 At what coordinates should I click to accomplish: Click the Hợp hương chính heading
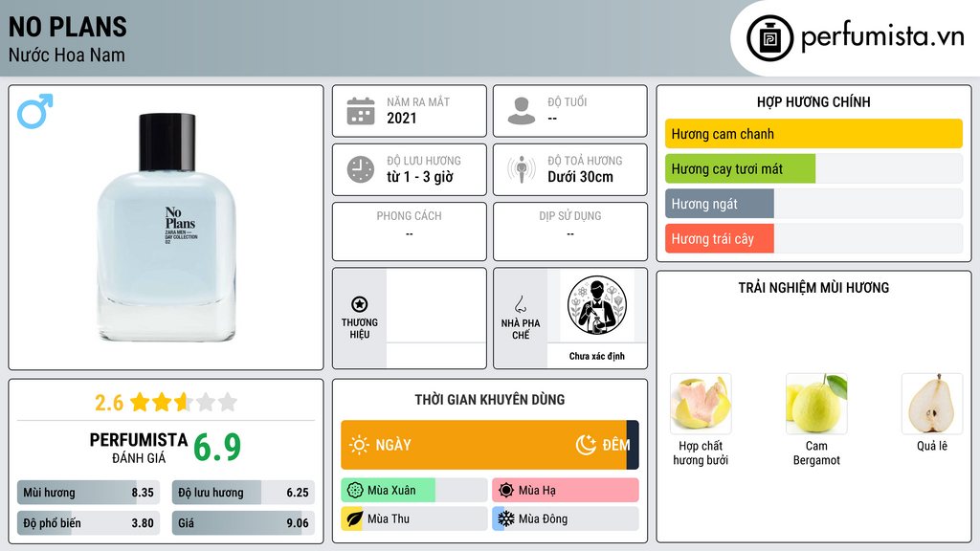(813, 101)
